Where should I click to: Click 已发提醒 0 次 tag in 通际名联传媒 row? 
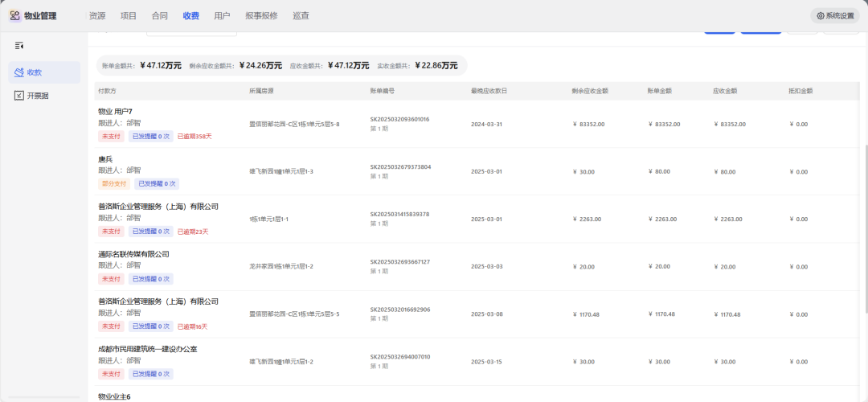pyautogui.click(x=150, y=279)
